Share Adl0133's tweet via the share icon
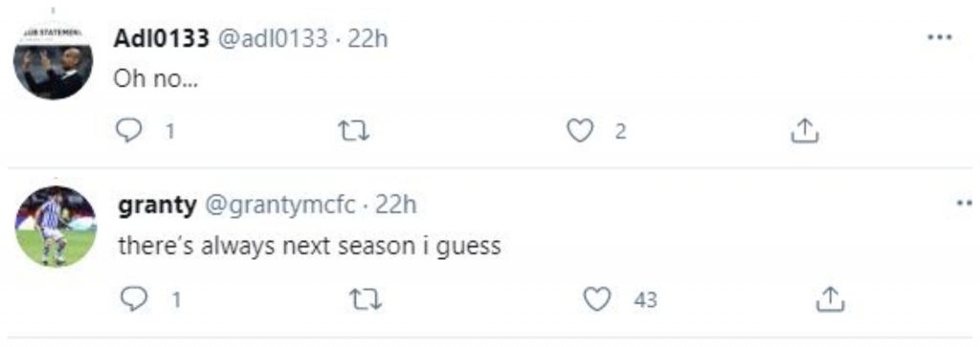 (x=804, y=131)
